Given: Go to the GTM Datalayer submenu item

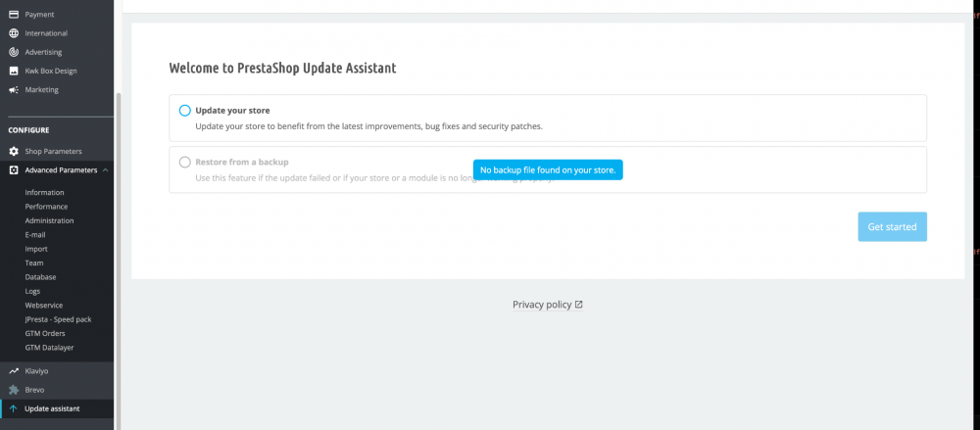Looking at the screenshot, I should click(x=49, y=348).
